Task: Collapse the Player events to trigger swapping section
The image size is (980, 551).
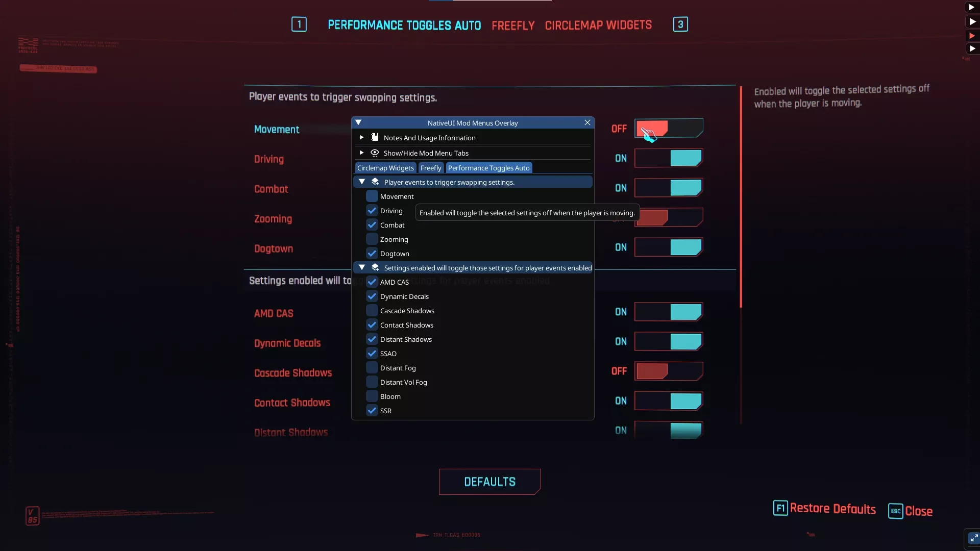Action: click(x=362, y=182)
